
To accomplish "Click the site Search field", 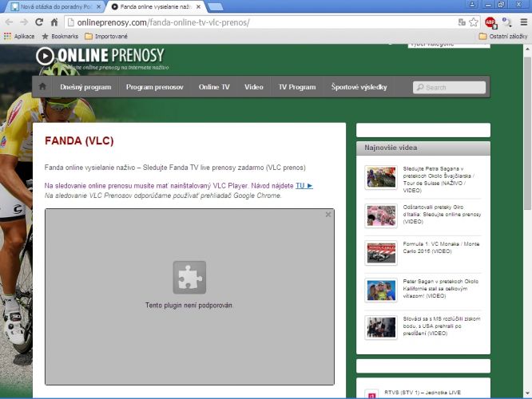I will point(449,88).
